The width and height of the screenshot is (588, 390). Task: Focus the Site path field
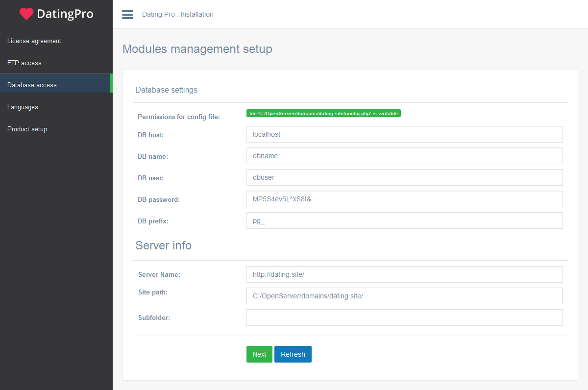404,296
